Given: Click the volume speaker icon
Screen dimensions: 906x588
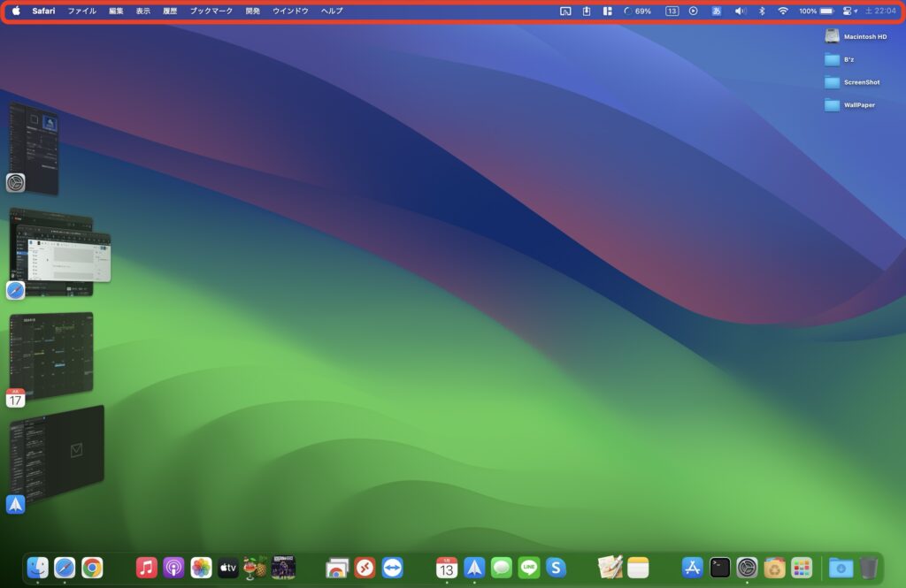Looking at the screenshot, I should tap(741, 11).
